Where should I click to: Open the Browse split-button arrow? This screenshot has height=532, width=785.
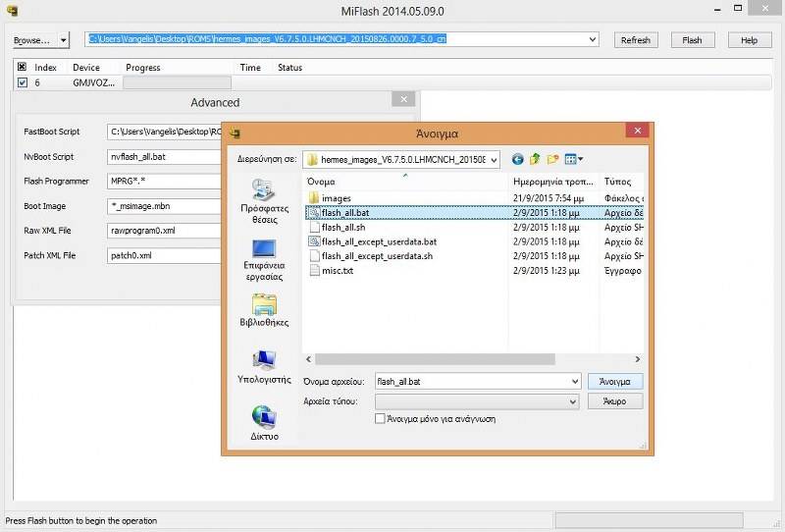[x=64, y=40]
